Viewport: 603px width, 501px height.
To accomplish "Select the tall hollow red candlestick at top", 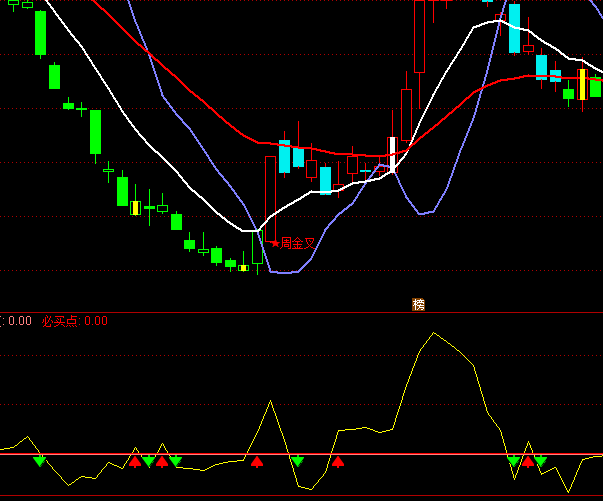I will pos(419,36).
